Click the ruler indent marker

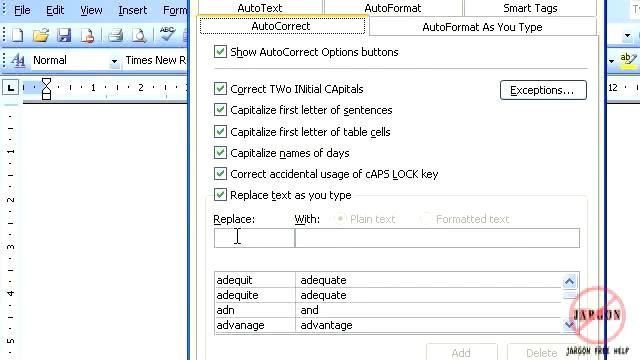coord(47,89)
